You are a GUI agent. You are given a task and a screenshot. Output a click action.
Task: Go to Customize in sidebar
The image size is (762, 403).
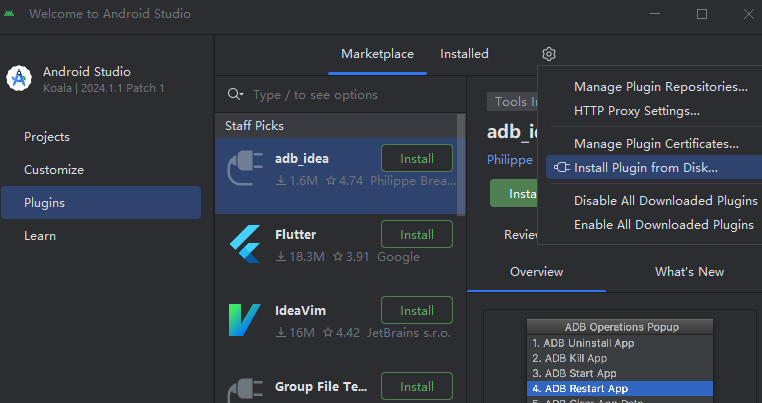click(54, 170)
